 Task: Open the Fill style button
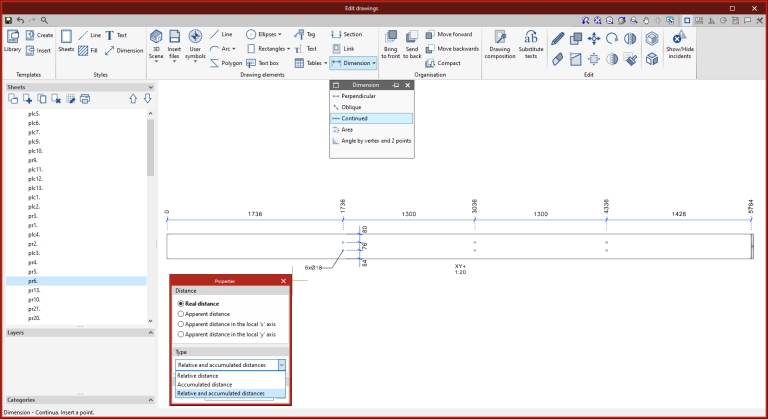point(88,50)
